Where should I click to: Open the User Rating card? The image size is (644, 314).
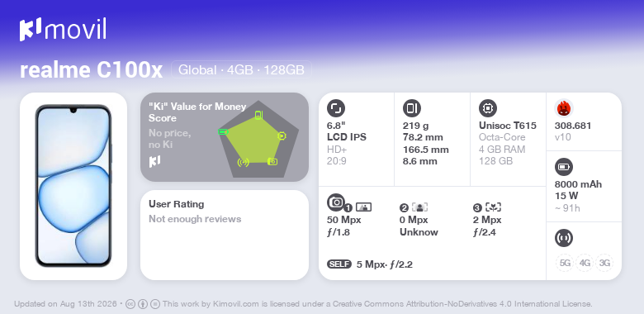pos(225,235)
